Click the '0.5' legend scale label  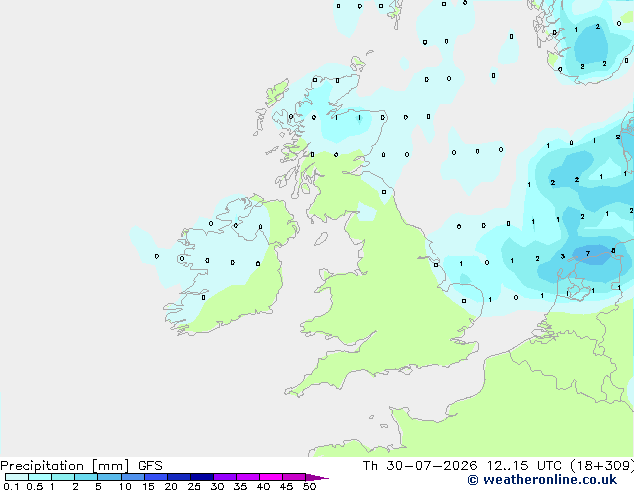(x=35, y=486)
